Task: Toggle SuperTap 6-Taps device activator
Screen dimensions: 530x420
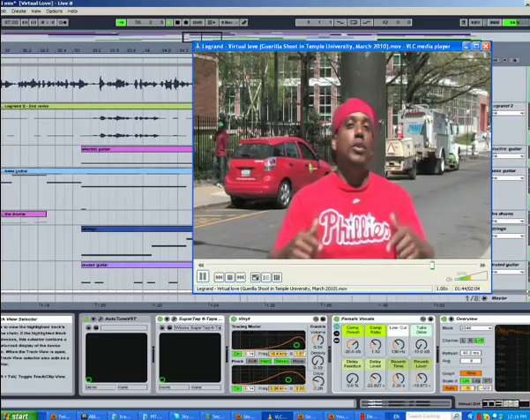Action: tap(160, 319)
